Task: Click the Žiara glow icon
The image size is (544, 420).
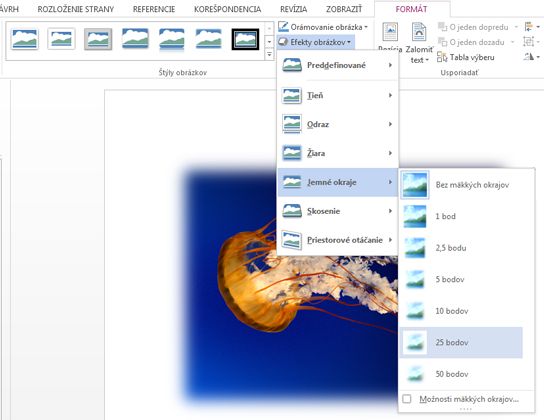Action: tap(292, 153)
